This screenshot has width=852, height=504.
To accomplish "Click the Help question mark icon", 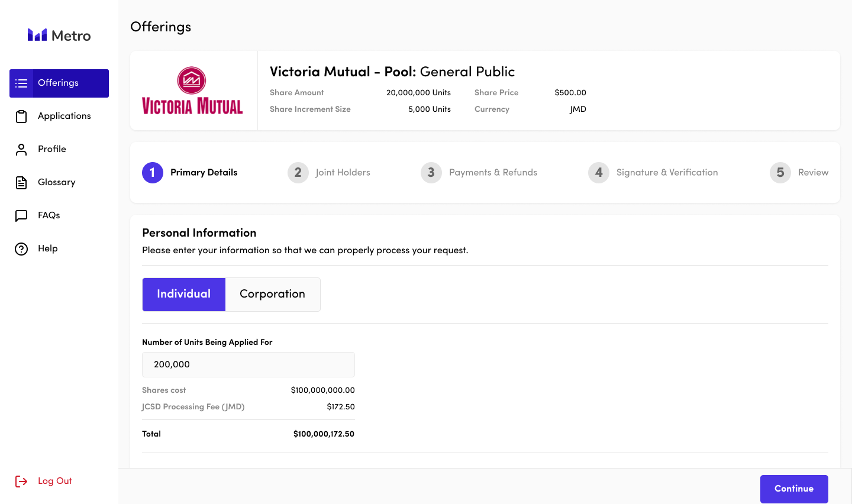I will (x=21, y=249).
